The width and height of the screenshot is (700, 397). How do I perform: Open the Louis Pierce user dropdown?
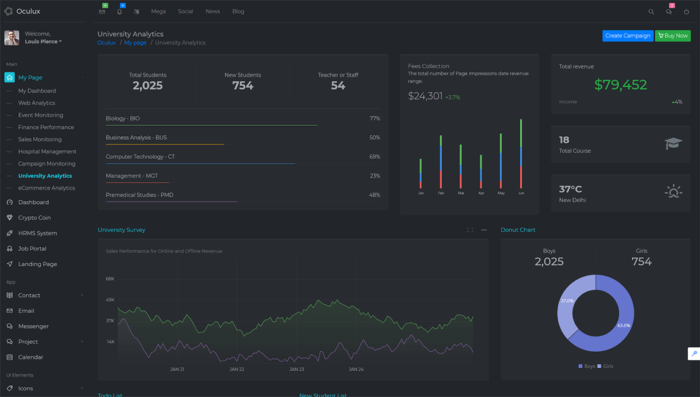tap(43, 42)
